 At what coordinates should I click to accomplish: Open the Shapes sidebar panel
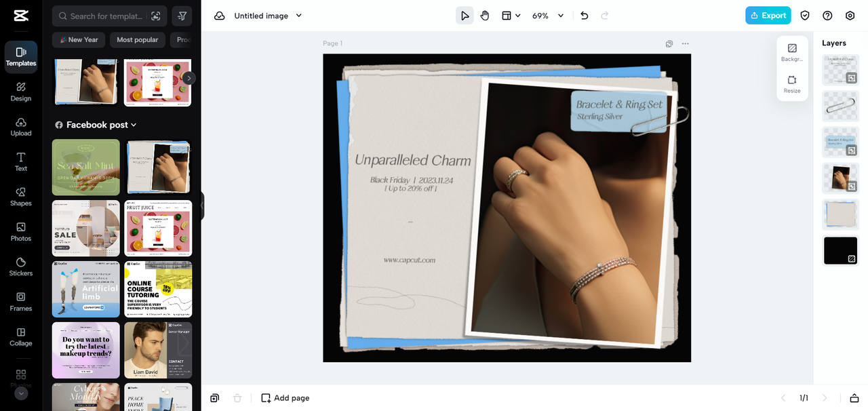coord(21,197)
